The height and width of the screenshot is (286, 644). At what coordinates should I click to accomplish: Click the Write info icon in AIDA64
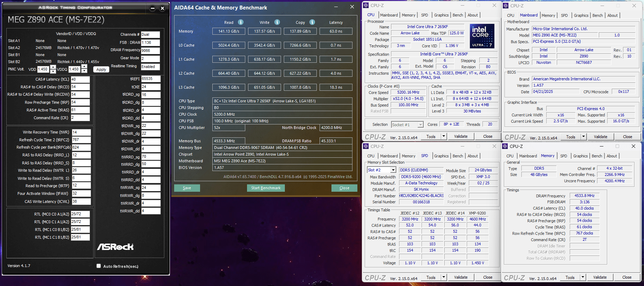(x=277, y=22)
